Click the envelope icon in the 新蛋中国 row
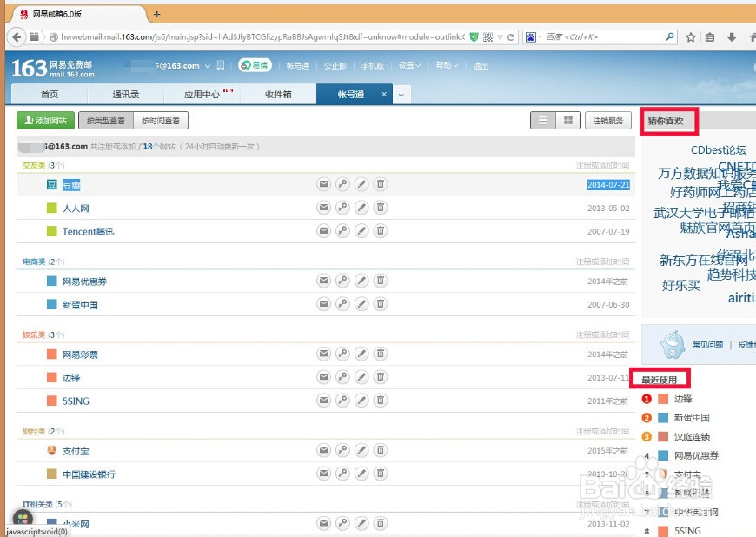This screenshot has width=756, height=537. click(x=323, y=303)
